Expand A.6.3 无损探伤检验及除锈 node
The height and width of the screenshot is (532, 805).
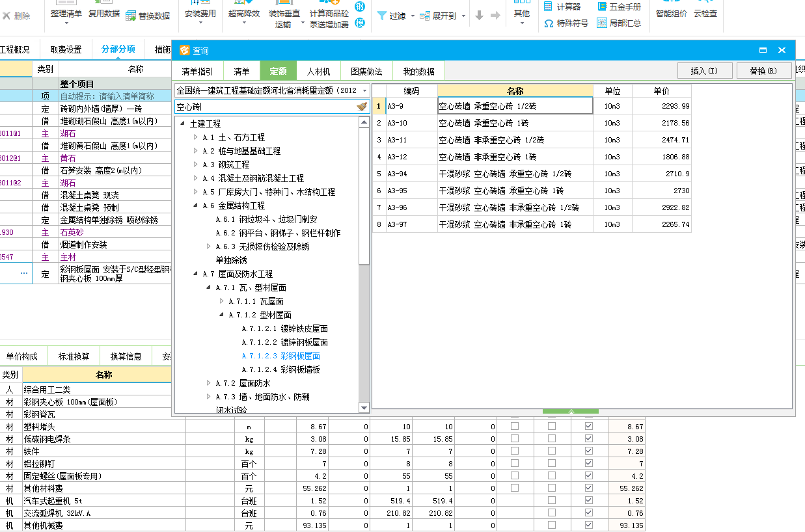click(209, 246)
